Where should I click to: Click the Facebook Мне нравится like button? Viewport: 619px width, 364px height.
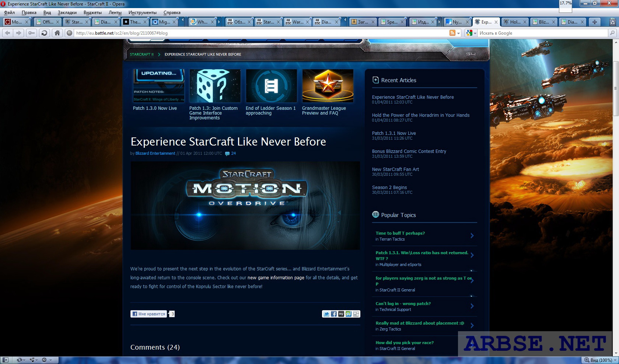click(x=149, y=314)
